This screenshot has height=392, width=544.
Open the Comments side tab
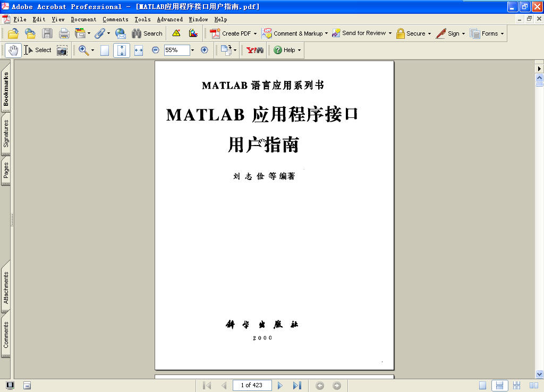click(x=6, y=335)
